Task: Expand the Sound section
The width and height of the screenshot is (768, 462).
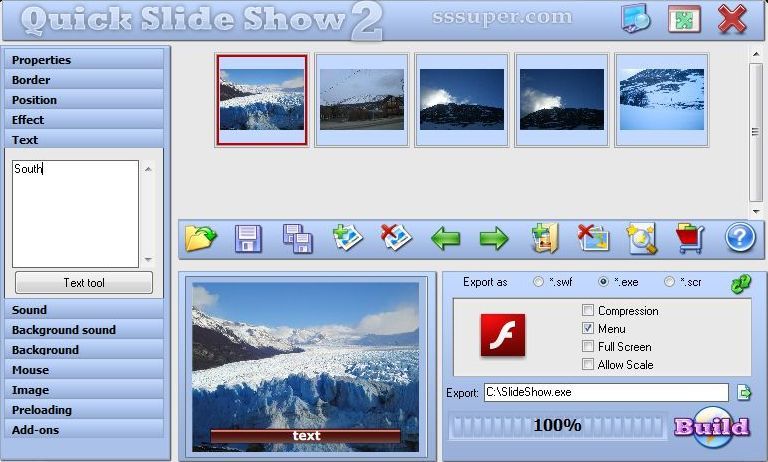Action: point(84,310)
